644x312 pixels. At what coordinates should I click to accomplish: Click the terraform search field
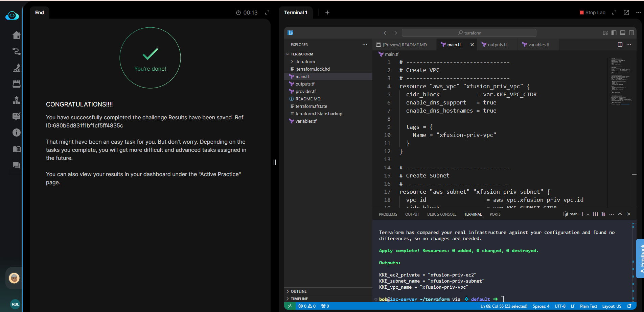point(469,33)
